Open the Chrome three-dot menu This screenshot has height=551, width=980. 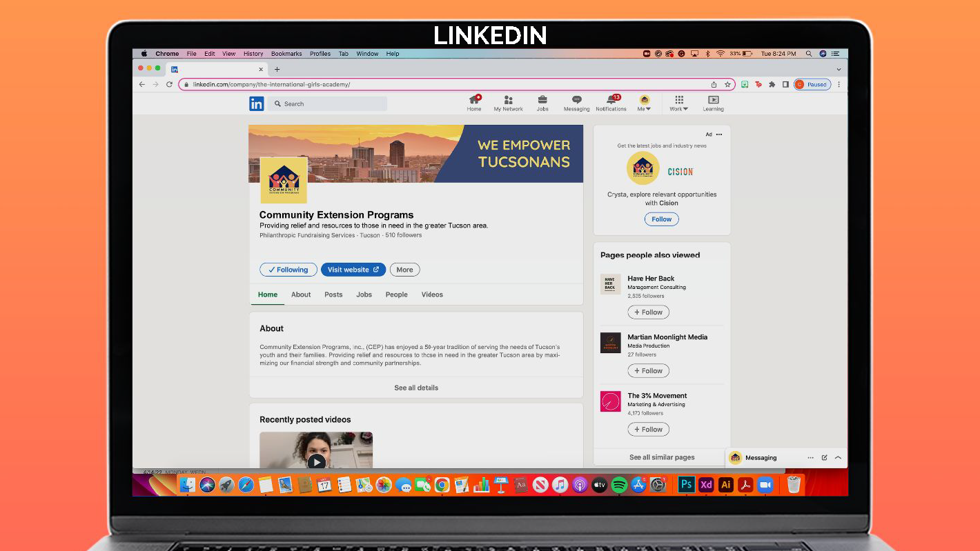839,85
